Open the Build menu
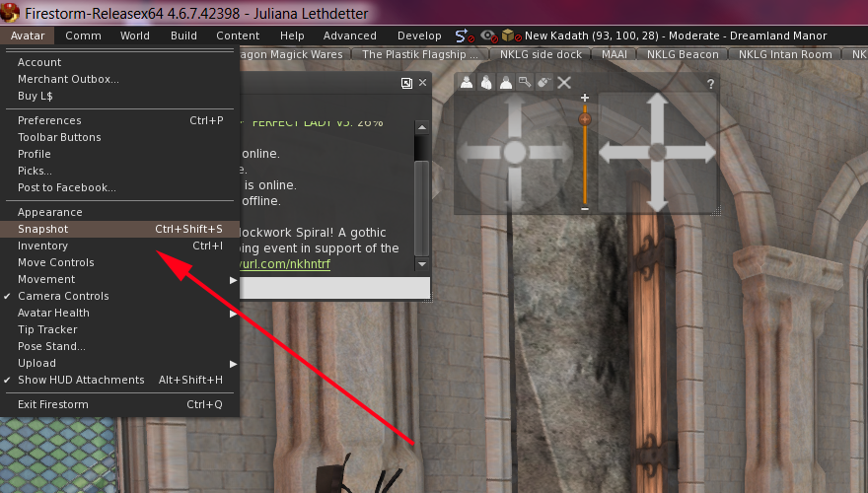This screenshot has width=868, height=493. coord(183,35)
